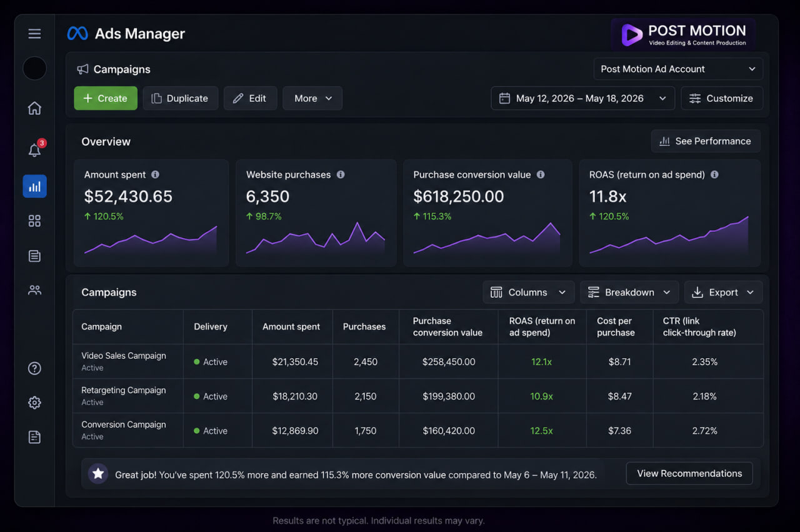Open notifications bell with 3 badge
Screen dimensions: 800x532
pyautogui.click(x=36, y=149)
